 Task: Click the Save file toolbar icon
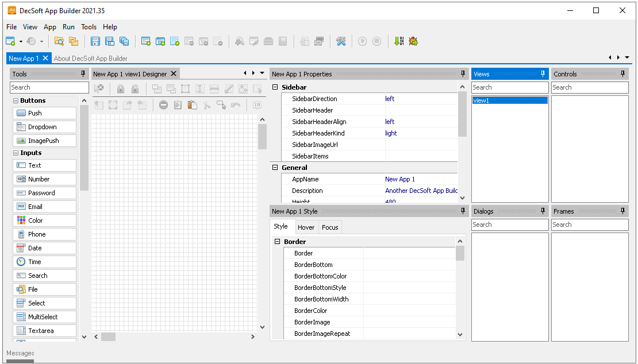[x=95, y=41]
